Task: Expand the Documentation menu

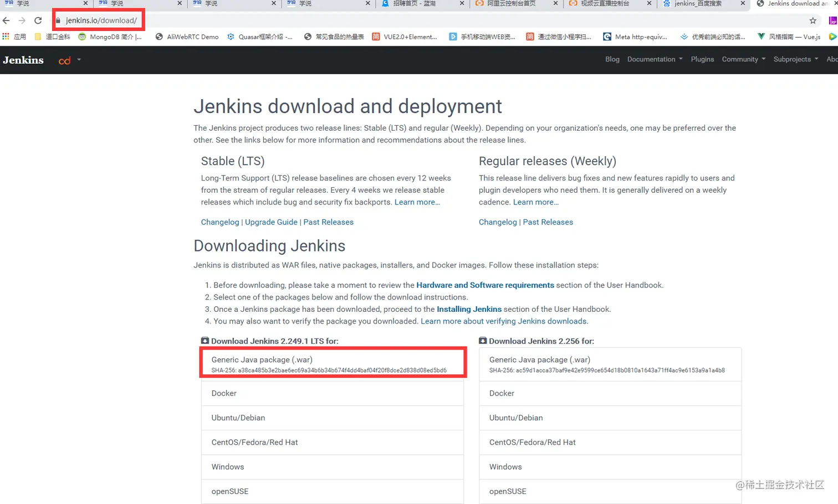Action: pos(655,59)
